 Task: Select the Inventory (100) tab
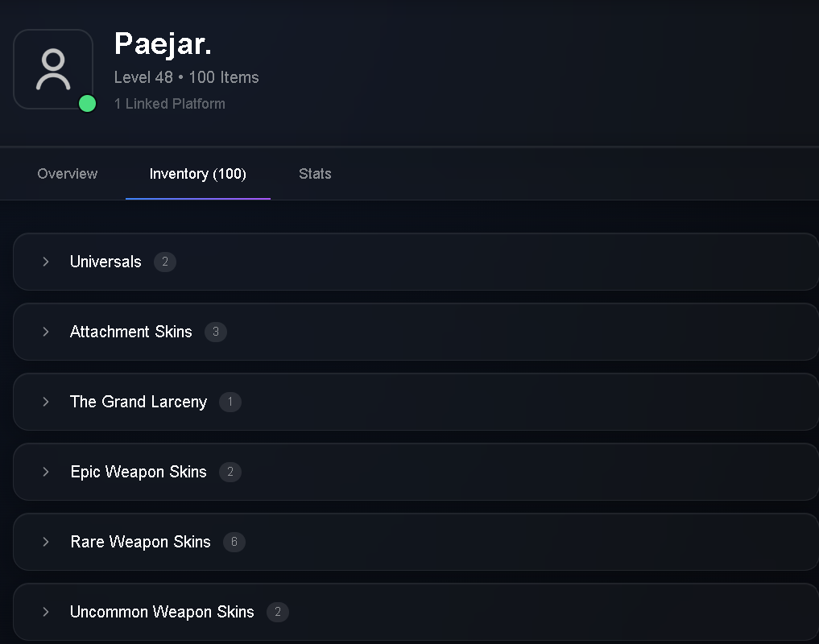click(x=198, y=174)
